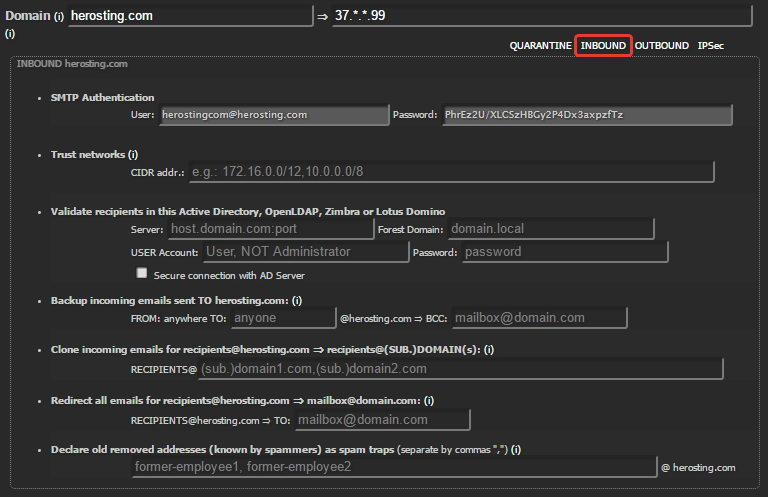Click the USER Account field
768x497 pixels.
[306, 252]
